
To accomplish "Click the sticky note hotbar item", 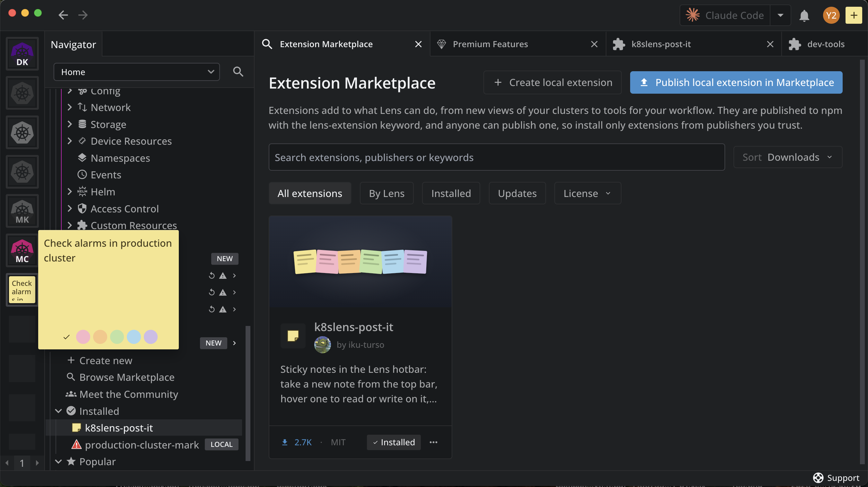I will [22, 290].
